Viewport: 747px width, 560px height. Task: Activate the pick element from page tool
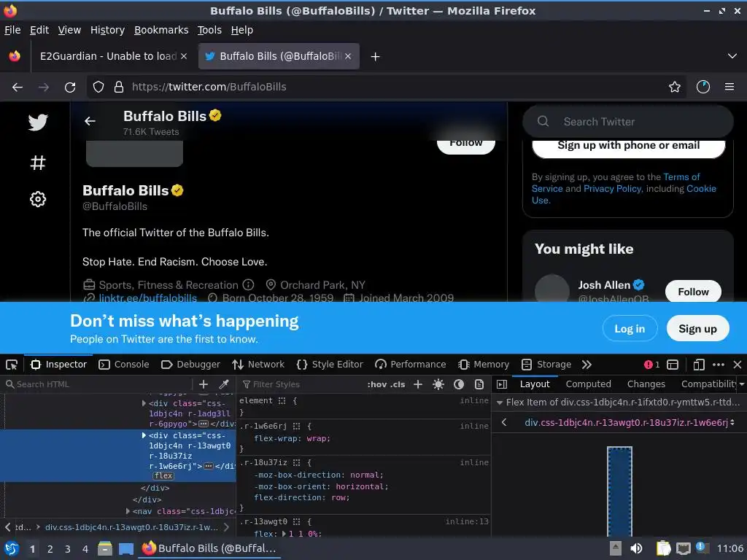point(12,365)
